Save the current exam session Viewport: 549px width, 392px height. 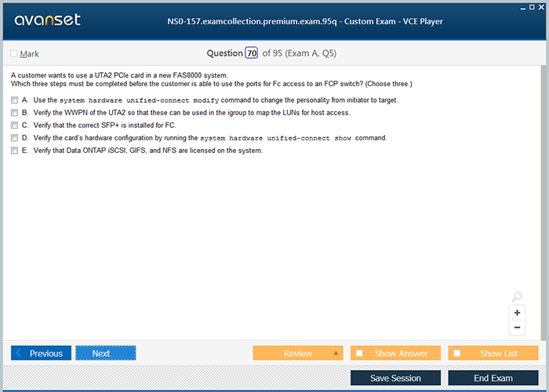point(394,378)
